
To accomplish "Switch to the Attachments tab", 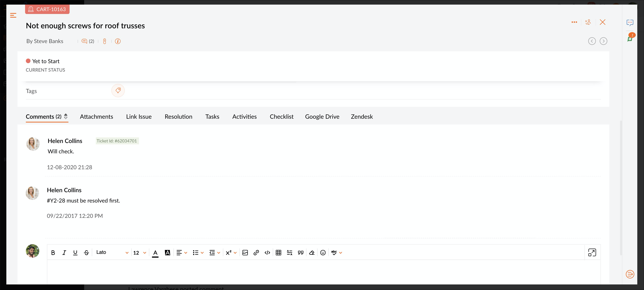I will 96,117.
